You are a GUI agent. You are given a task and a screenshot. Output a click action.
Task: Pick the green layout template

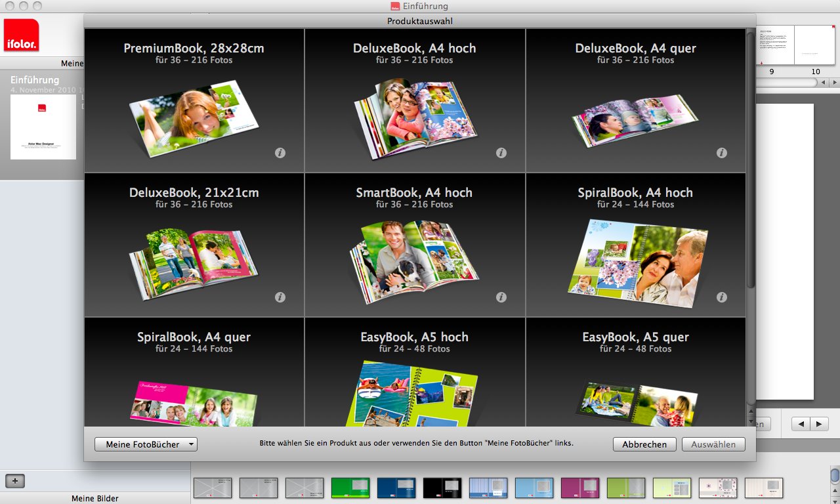(x=350, y=488)
